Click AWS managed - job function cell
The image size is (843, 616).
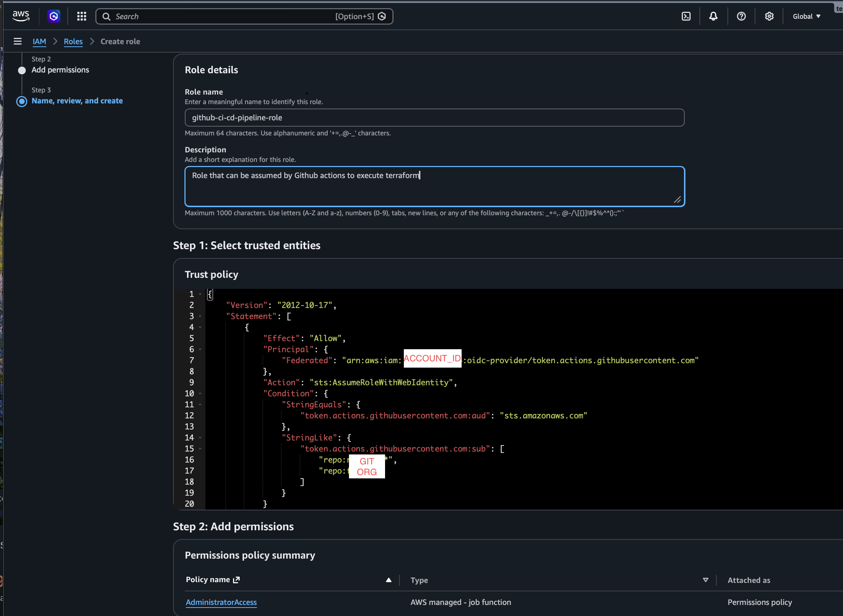pos(461,602)
